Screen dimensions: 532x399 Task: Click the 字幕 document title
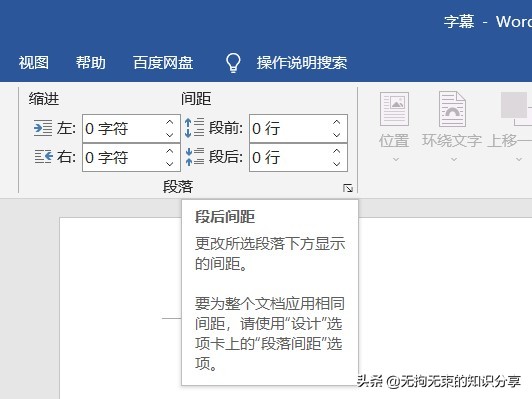(459, 22)
